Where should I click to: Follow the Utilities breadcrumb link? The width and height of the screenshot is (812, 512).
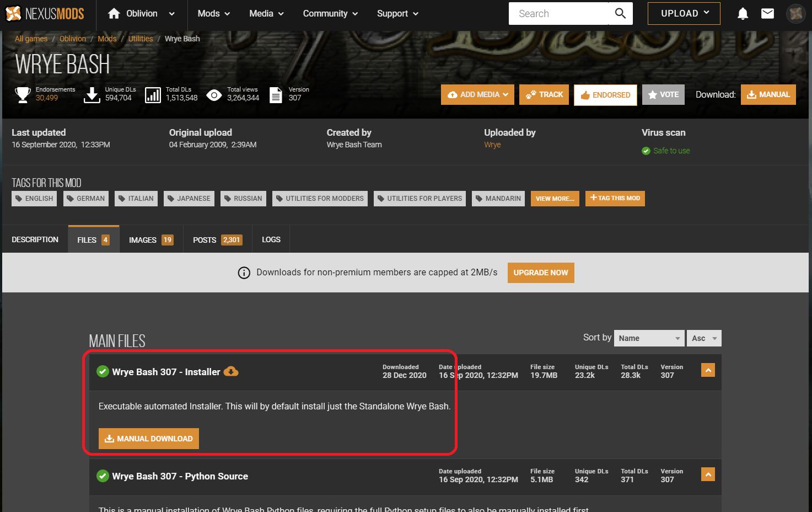[141, 39]
